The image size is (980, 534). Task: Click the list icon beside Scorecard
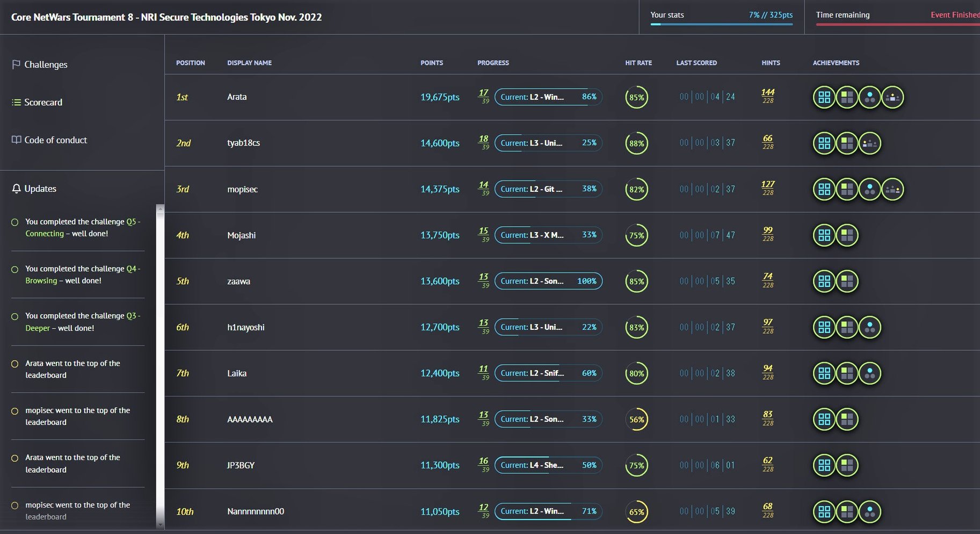click(16, 102)
